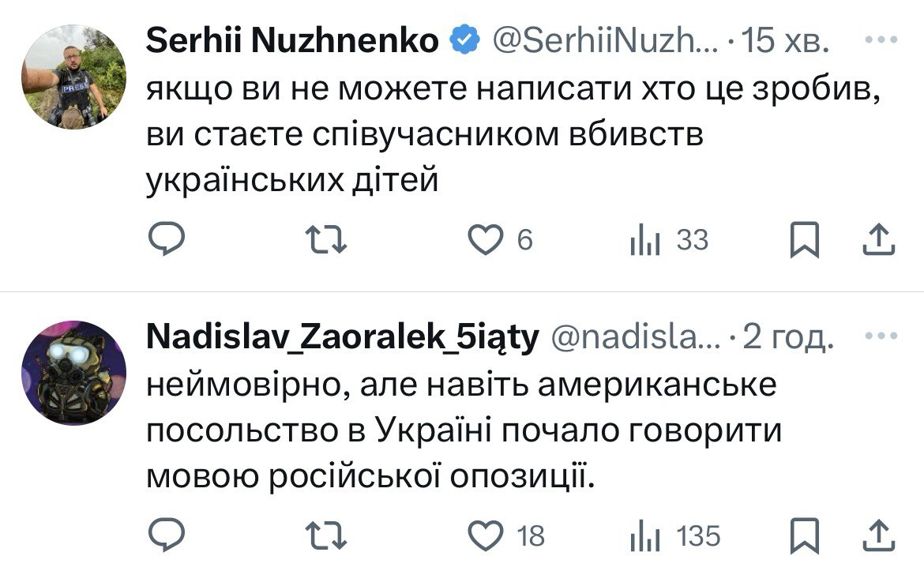
Task: Bookmark Nadislav_Zaoralek's tweet
Action: [x=806, y=535]
